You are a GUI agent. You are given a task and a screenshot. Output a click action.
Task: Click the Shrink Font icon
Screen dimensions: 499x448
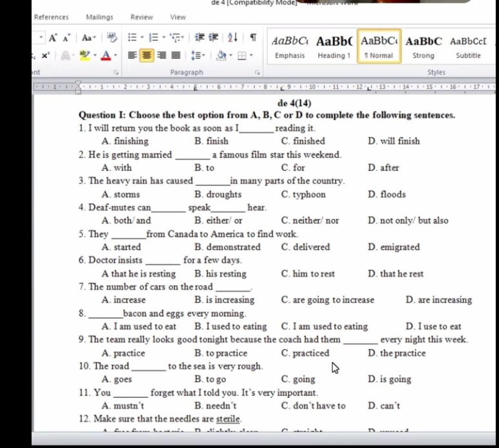coord(66,38)
